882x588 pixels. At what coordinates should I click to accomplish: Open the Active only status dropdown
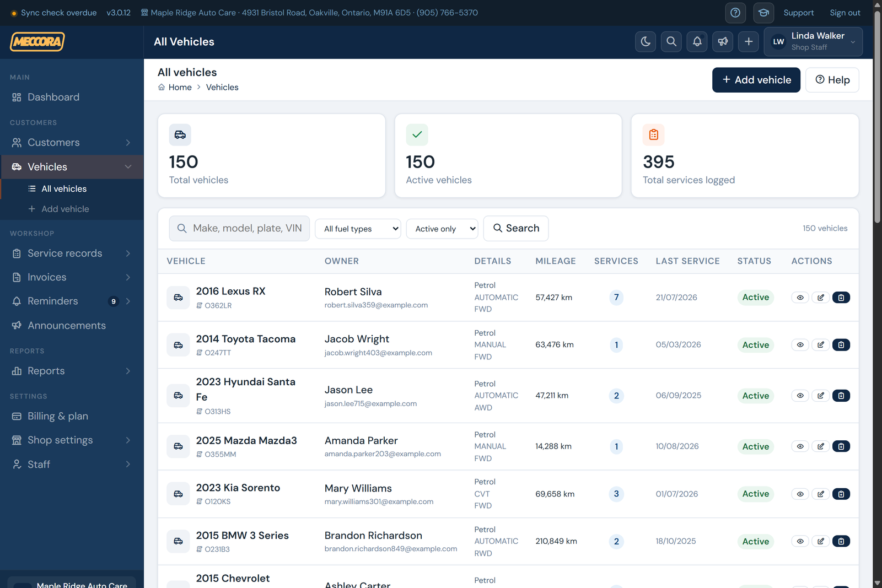442,229
